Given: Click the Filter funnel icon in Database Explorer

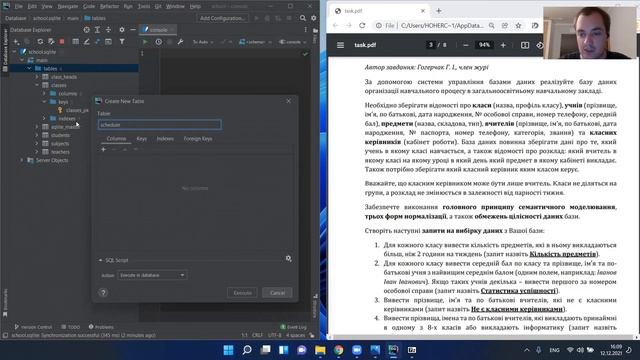Looking at the screenshot, I should click(x=122, y=42).
